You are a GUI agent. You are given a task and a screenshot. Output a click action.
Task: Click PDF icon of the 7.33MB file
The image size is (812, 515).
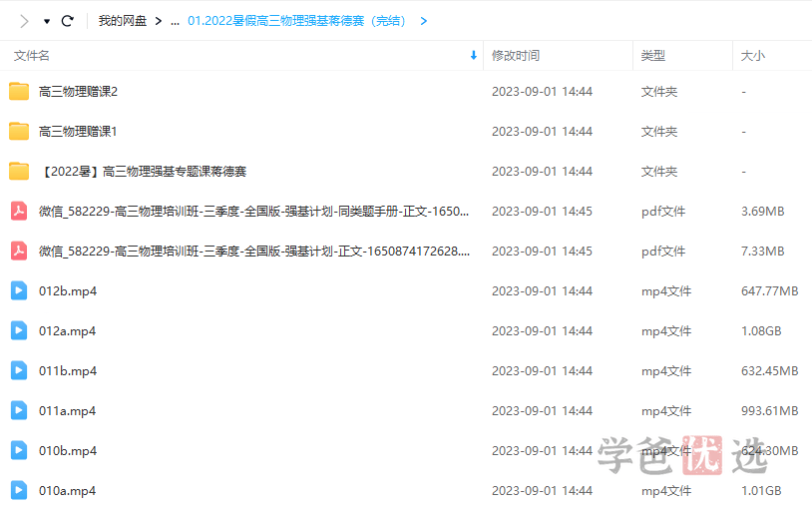19,251
